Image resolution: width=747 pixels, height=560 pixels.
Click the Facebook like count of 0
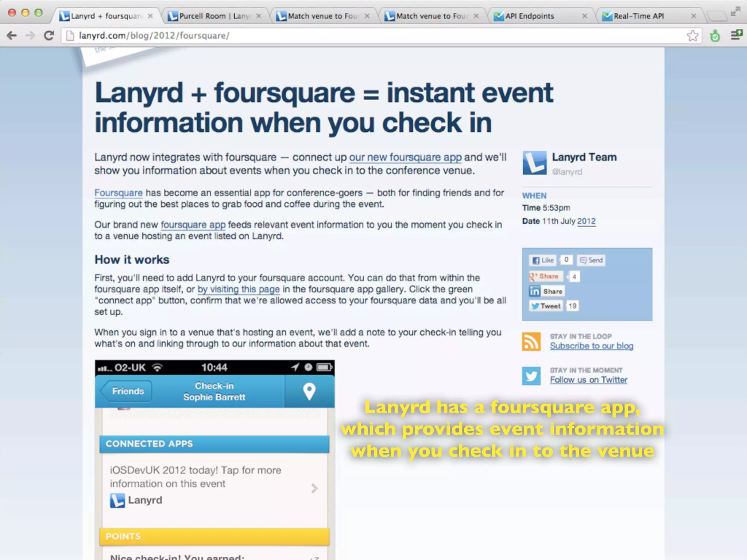tap(566, 260)
